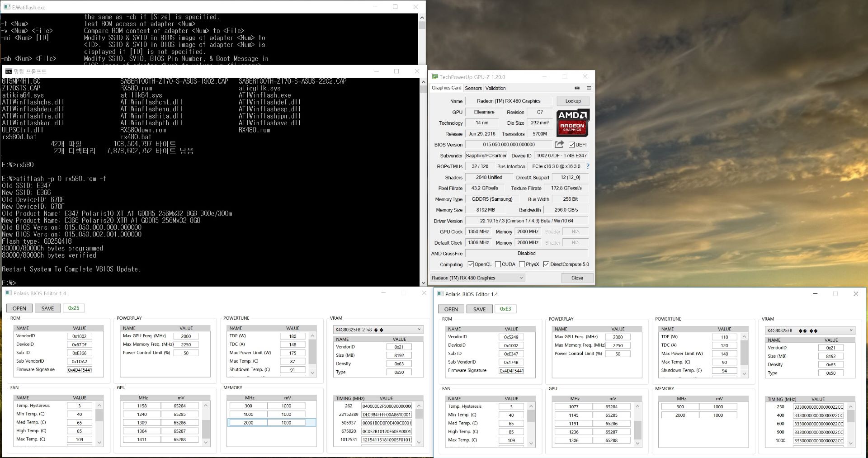Viewport: 868px width, 458px height.
Task: Open GPU-Z hamburger menu icon
Action: [x=588, y=88]
